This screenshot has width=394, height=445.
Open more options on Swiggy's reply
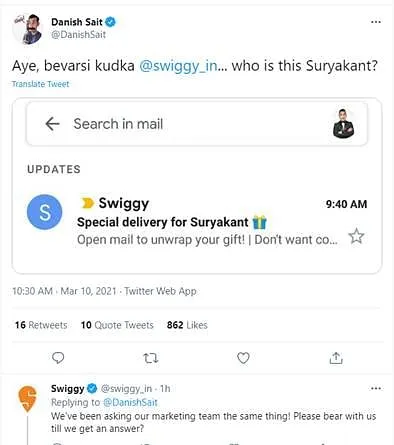pyautogui.click(x=376, y=388)
